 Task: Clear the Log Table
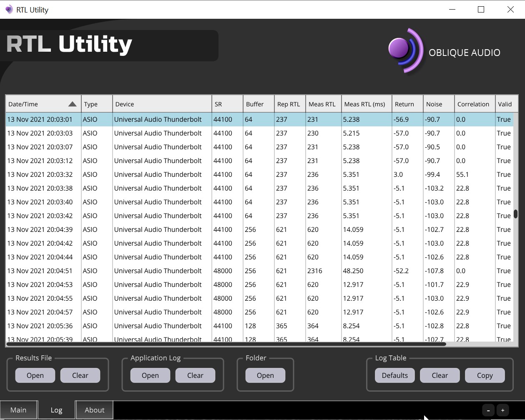click(x=440, y=375)
